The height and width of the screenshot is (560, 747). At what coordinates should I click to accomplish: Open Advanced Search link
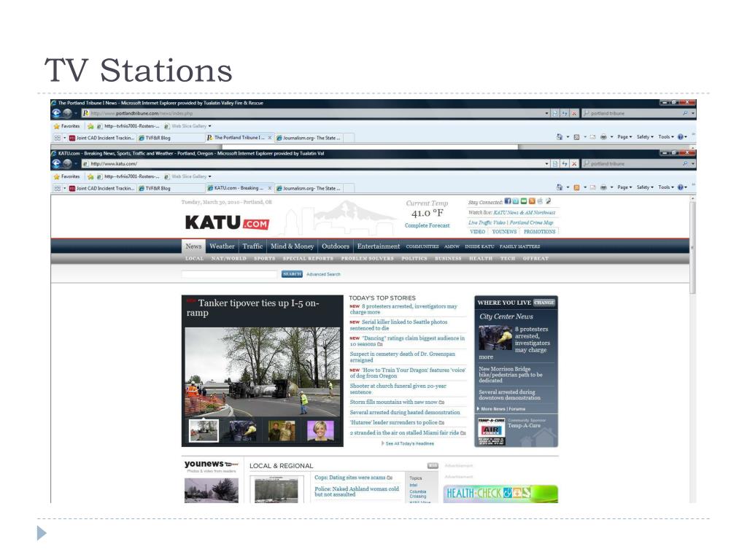(323, 274)
